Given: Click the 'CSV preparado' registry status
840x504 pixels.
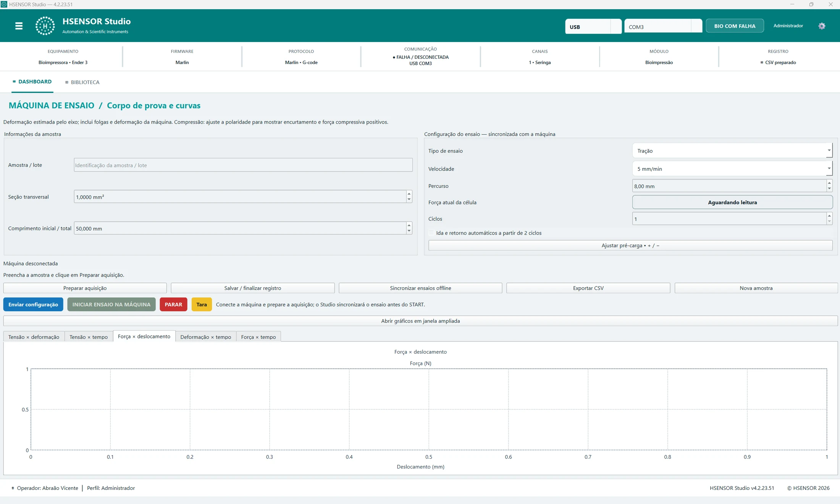Looking at the screenshot, I should click(x=778, y=62).
